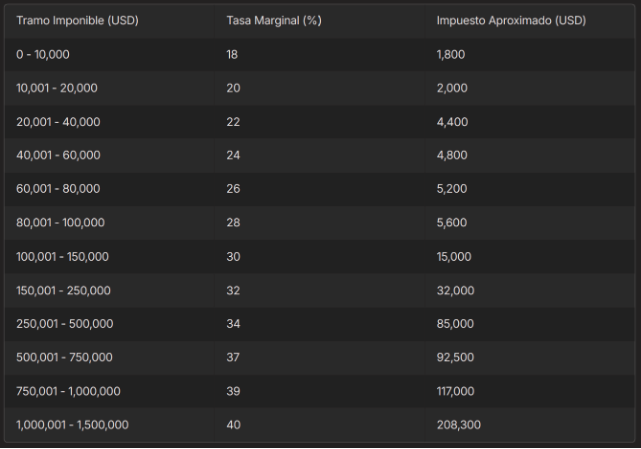
Task: Click the 32,000 tax value cell
Action: 455,291
